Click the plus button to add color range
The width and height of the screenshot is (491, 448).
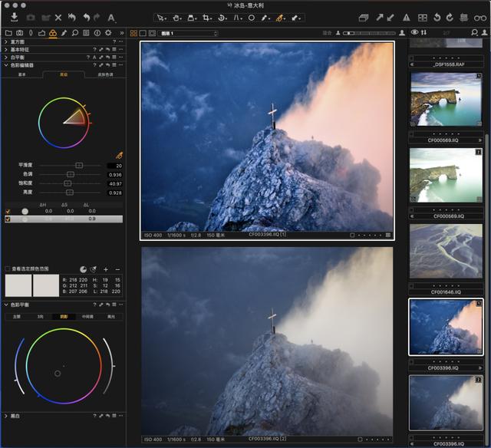[x=106, y=269]
